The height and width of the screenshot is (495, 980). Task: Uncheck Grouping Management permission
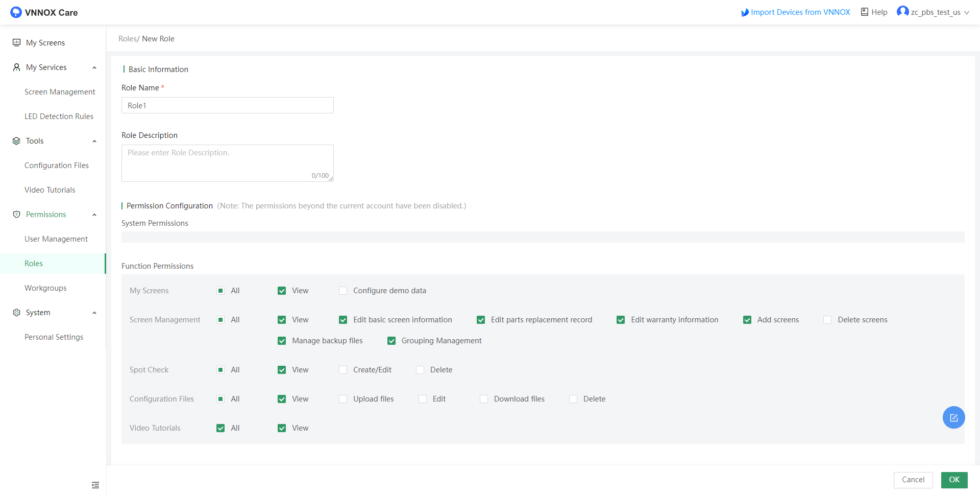tap(391, 341)
